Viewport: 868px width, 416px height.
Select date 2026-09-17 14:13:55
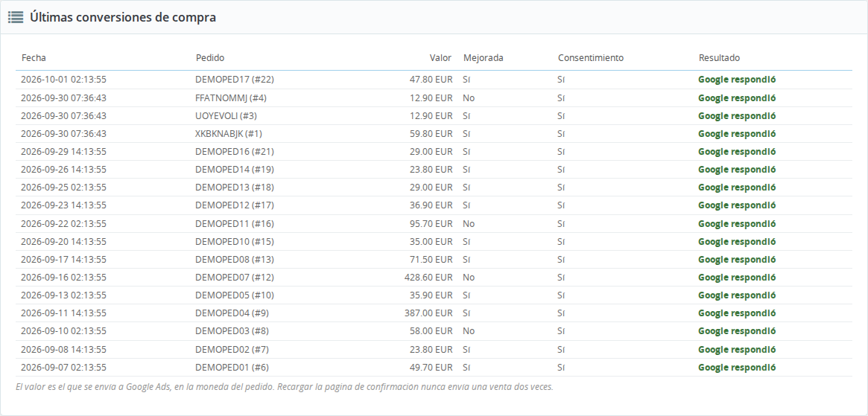tap(63, 259)
